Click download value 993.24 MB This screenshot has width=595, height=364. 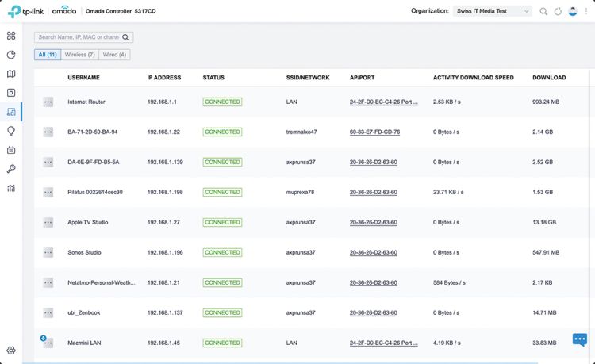pos(546,102)
